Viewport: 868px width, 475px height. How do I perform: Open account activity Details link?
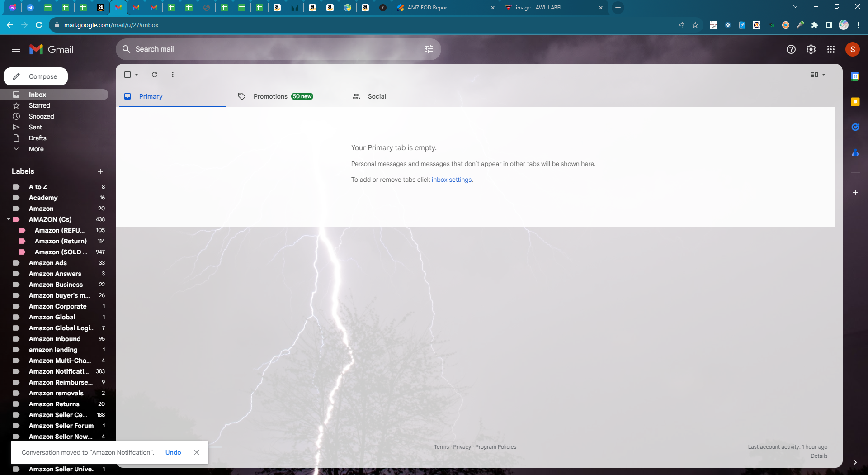(x=819, y=456)
